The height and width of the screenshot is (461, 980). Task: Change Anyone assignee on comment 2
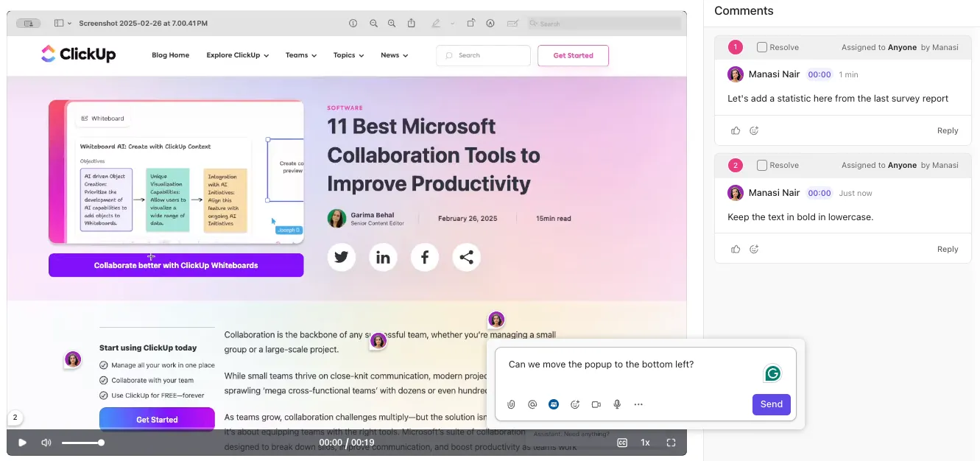point(902,165)
